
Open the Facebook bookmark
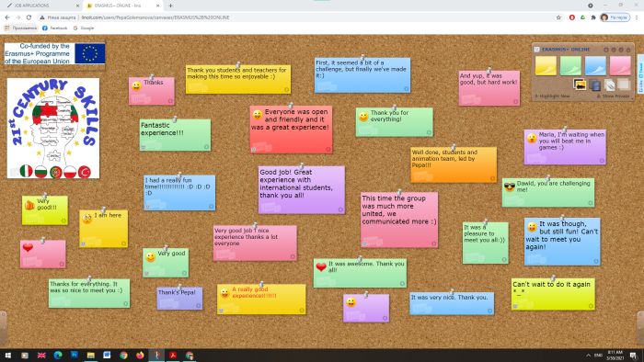pyautogui.click(x=54, y=28)
